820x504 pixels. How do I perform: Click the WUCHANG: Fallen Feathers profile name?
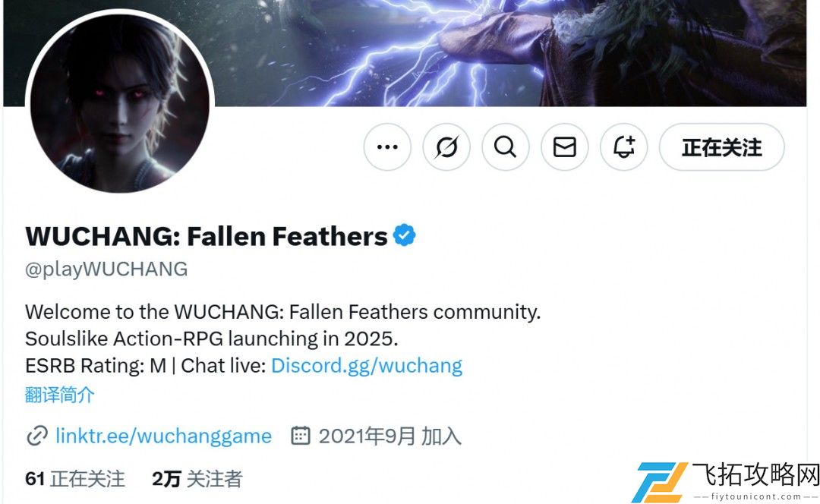[x=207, y=236]
